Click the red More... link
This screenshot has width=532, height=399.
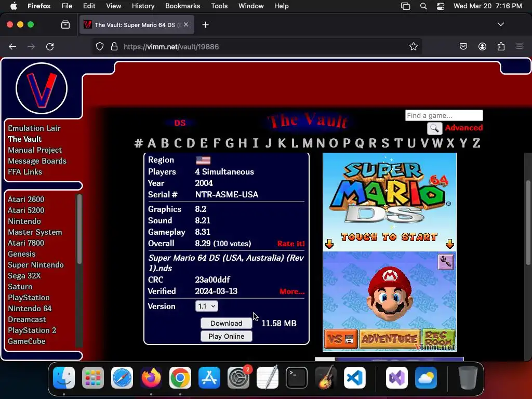(292, 291)
